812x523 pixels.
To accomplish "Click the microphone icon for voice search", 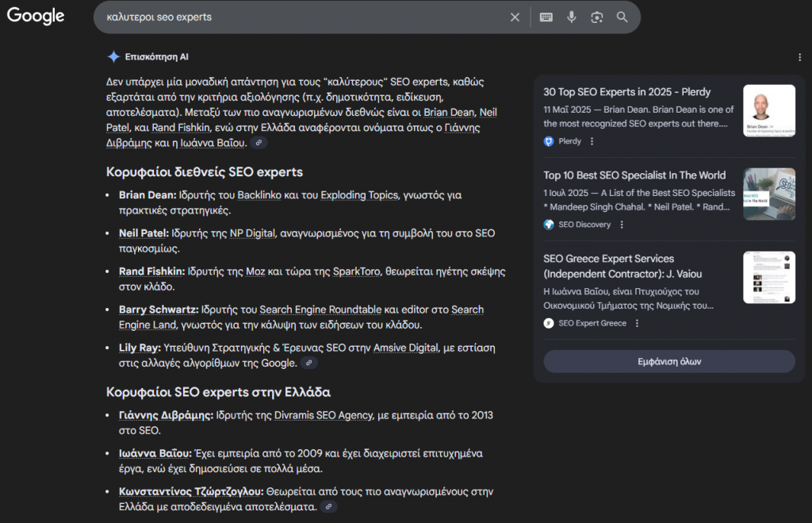I will [572, 17].
